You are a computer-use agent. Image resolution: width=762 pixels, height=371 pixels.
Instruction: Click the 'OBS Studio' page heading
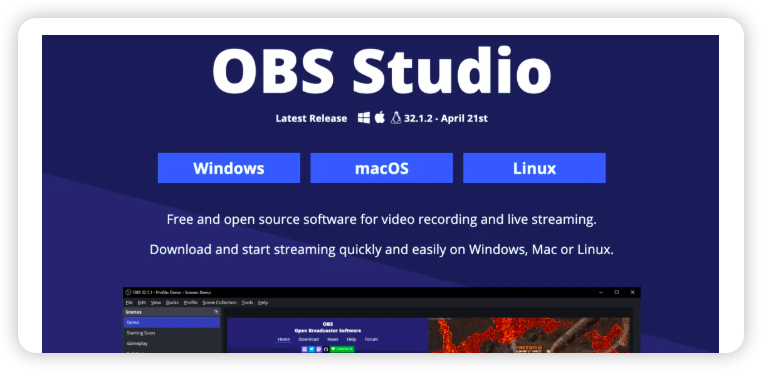[381, 71]
